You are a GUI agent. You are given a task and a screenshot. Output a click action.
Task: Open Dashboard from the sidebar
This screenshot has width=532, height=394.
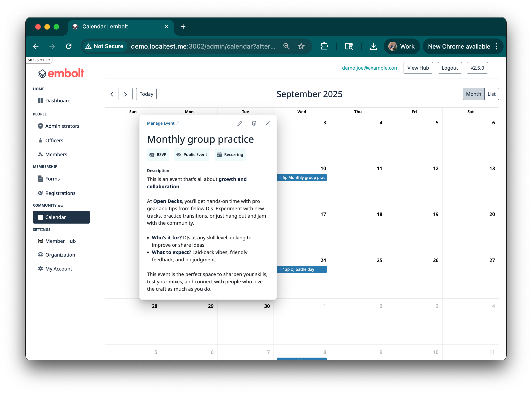58,101
